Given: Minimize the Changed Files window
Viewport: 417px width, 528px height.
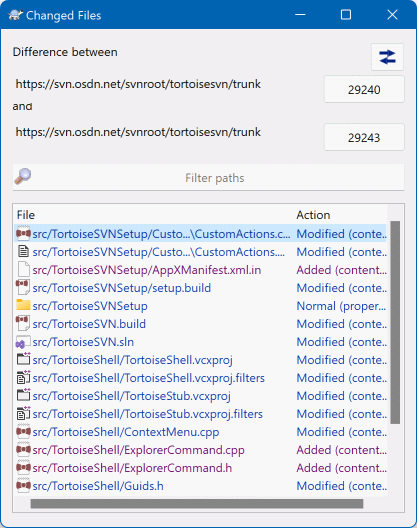Looking at the screenshot, I should click(x=300, y=15).
